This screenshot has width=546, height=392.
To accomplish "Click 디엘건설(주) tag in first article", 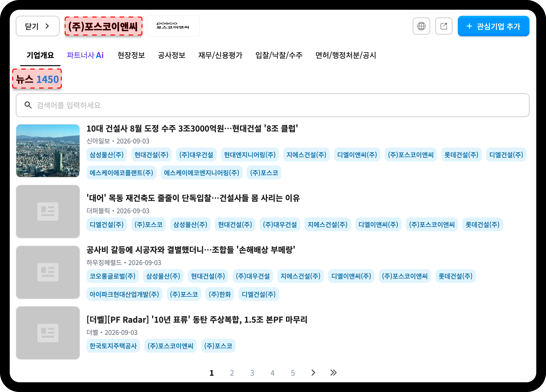I will coord(506,155).
